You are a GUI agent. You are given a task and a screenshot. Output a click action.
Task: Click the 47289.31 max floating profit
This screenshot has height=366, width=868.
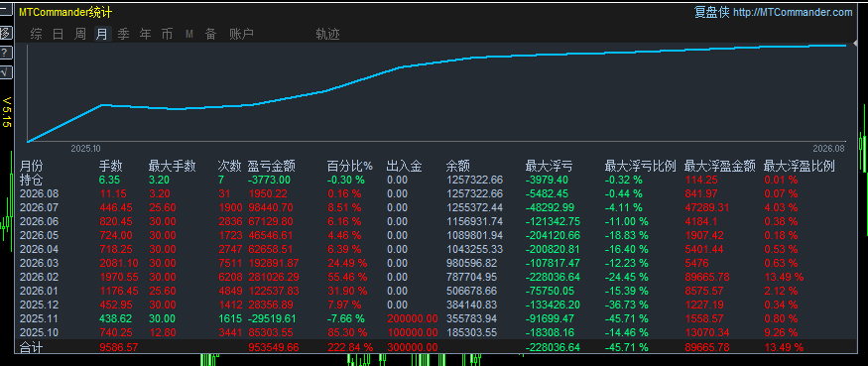706,207
